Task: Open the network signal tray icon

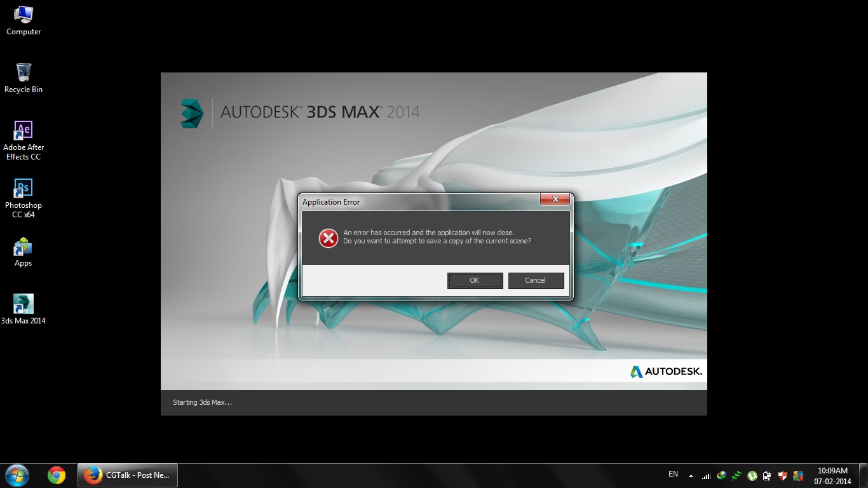Action: pyautogui.click(x=706, y=475)
